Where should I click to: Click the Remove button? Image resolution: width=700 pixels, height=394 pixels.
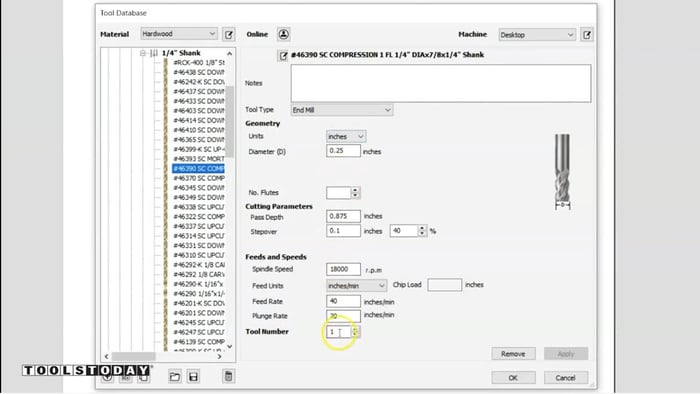(x=513, y=354)
